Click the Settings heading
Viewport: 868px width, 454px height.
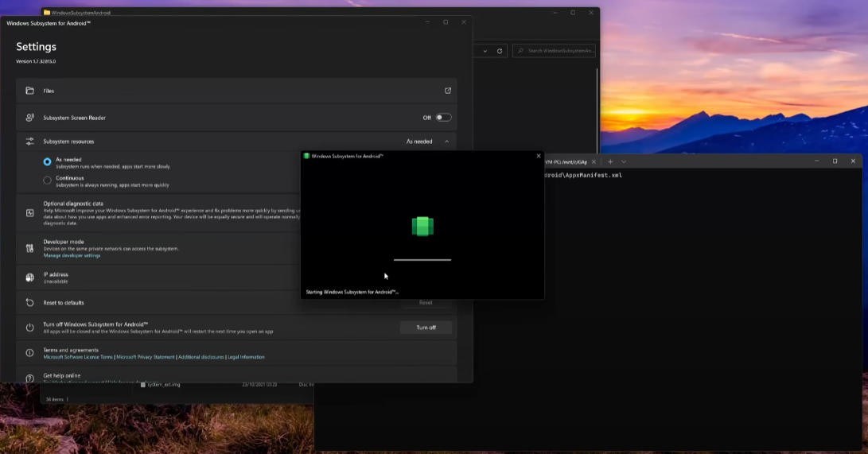[36, 47]
